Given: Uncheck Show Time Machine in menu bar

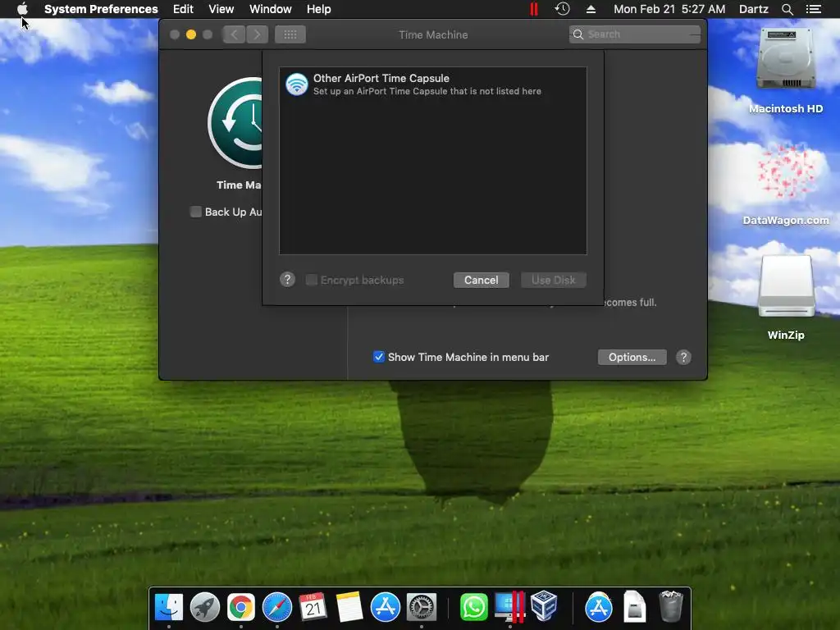Looking at the screenshot, I should (x=379, y=357).
